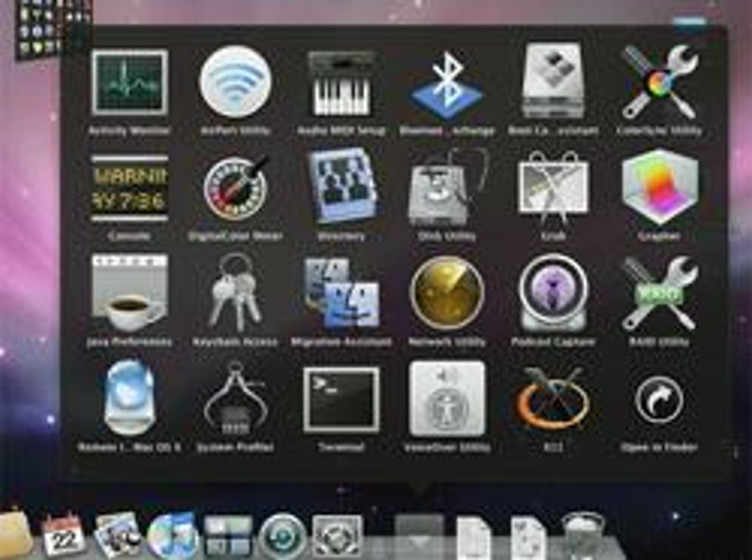Launch AirPort Utility
Image resolution: width=752 pixels, height=560 pixels.
(x=235, y=82)
